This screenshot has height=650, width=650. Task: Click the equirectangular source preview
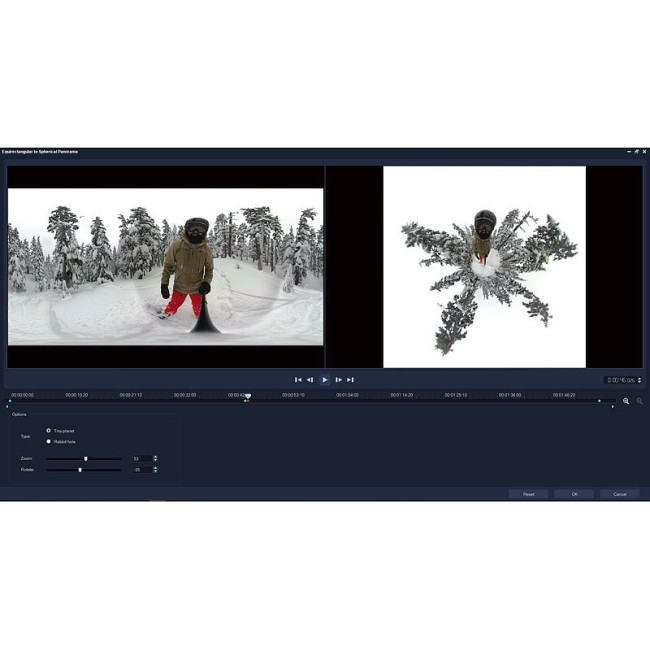[165, 267]
